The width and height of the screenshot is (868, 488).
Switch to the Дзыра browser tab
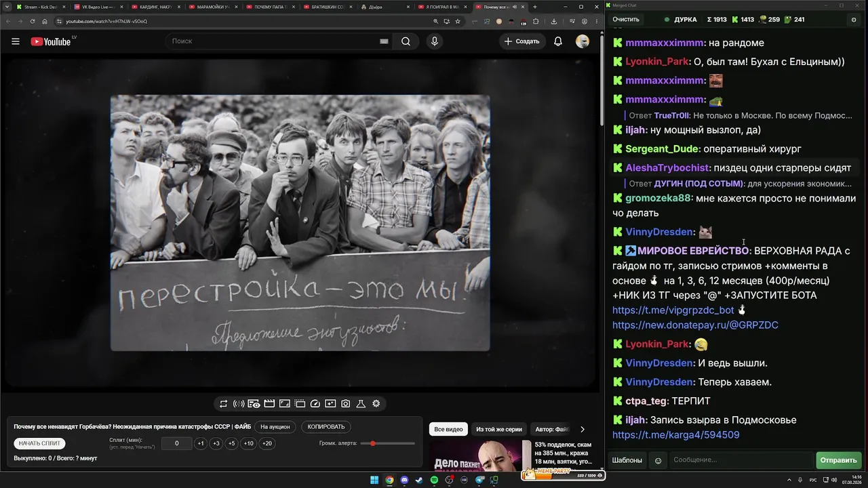click(387, 7)
